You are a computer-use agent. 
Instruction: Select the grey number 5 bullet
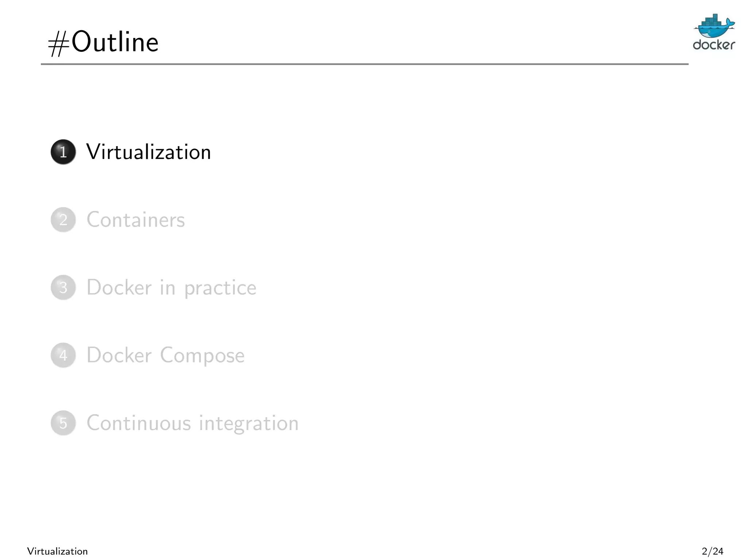pyautogui.click(x=63, y=423)
